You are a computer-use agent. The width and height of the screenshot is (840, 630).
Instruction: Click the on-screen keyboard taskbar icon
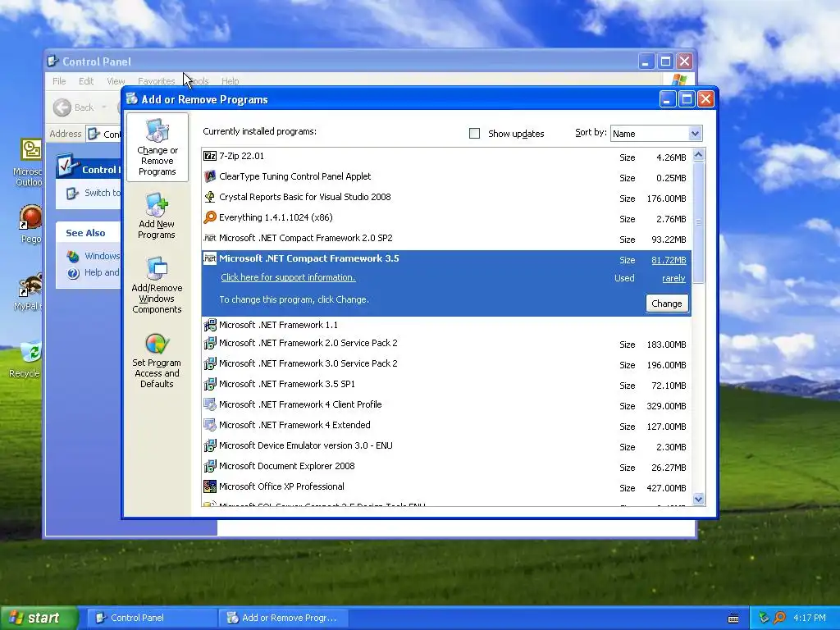coord(733,619)
